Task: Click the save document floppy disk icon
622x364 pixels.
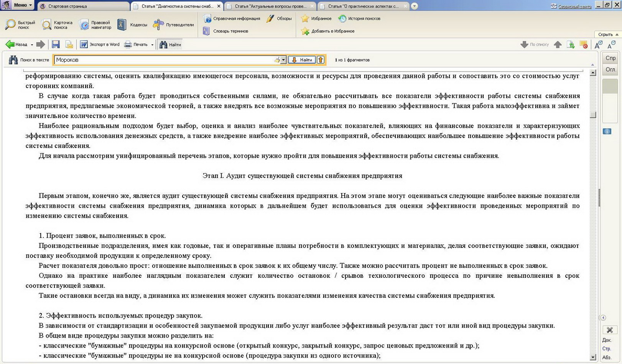Action: [x=56, y=44]
